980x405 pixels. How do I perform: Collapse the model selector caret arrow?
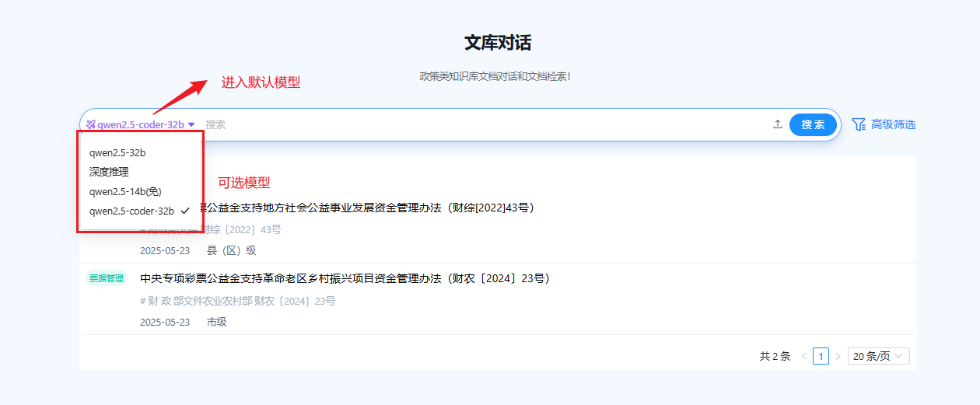pyautogui.click(x=191, y=124)
